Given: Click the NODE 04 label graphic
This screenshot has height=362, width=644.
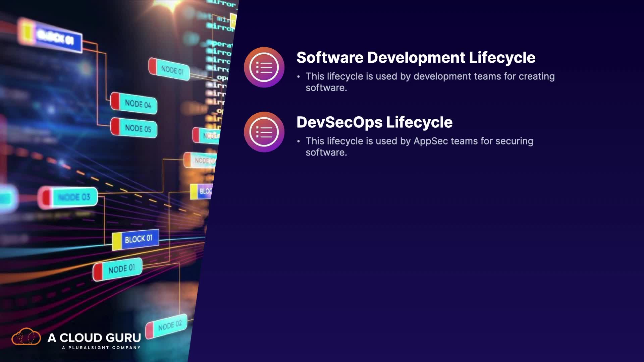Looking at the screenshot, I should pyautogui.click(x=134, y=103).
